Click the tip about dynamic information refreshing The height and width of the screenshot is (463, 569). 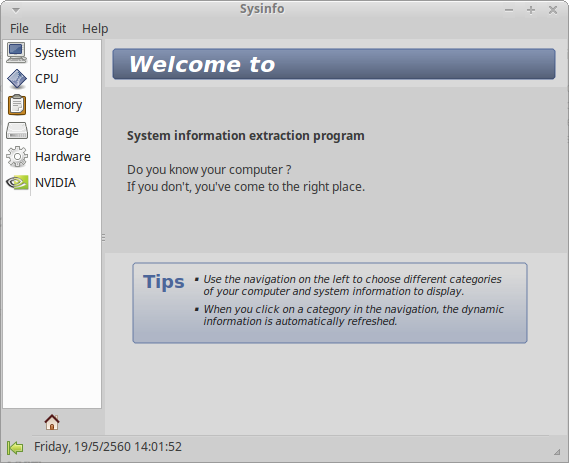(353, 315)
